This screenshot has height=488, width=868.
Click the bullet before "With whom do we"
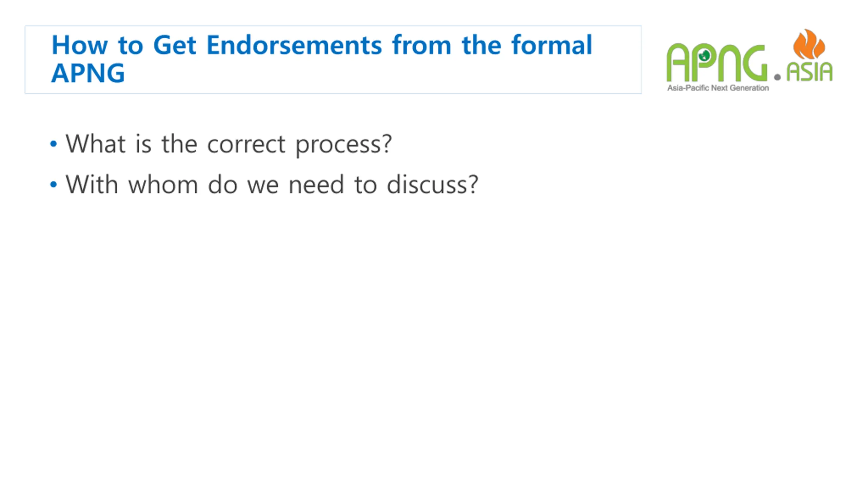coord(53,185)
